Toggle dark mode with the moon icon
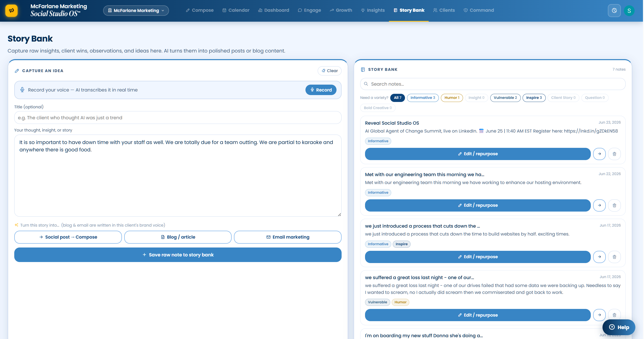 tap(614, 10)
